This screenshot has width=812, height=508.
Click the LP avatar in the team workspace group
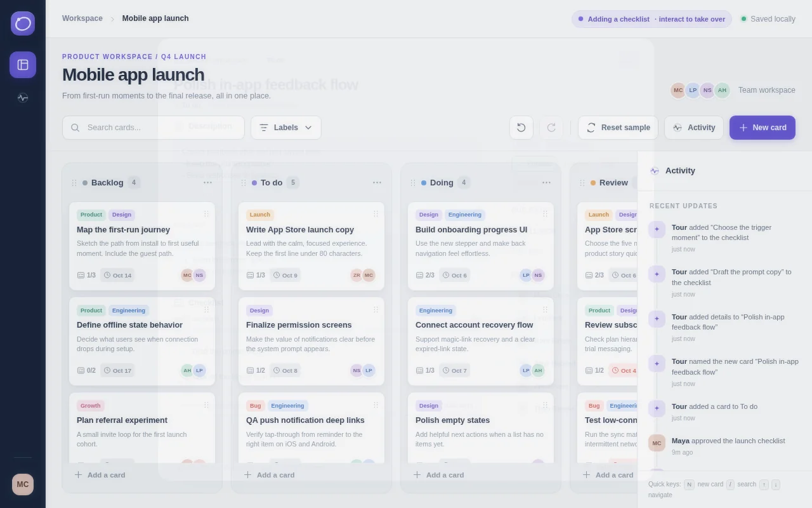coord(693,90)
